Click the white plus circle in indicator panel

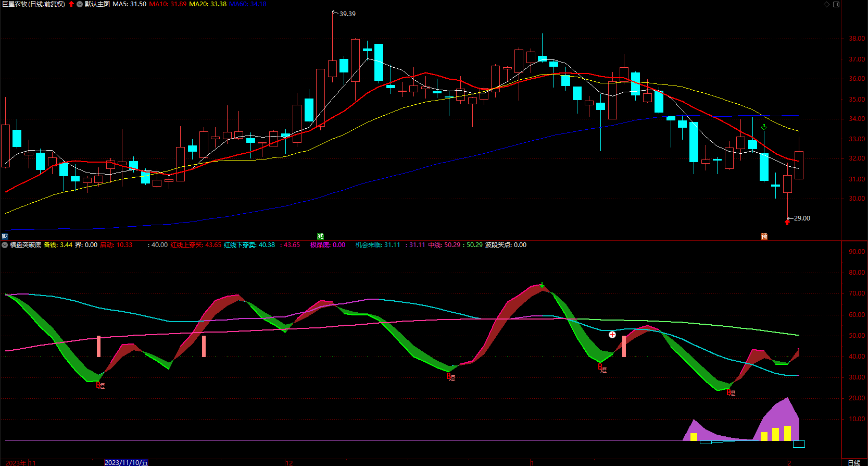[612, 335]
